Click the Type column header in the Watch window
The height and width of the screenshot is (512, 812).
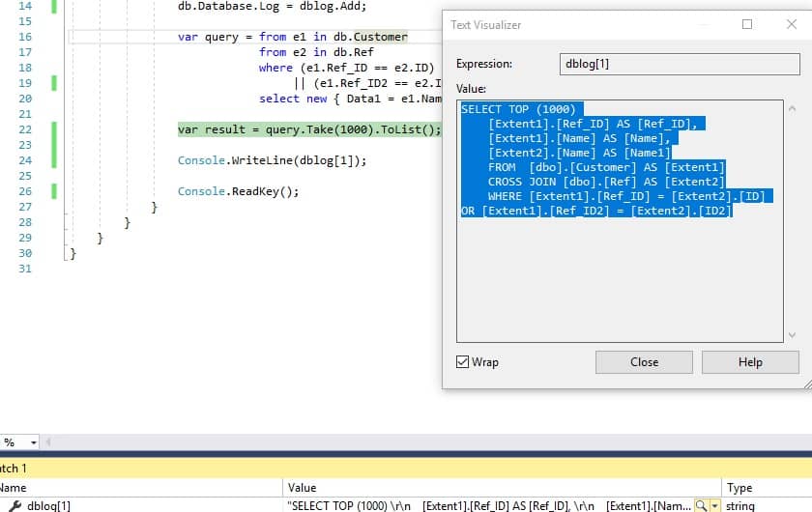pos(739,488)
